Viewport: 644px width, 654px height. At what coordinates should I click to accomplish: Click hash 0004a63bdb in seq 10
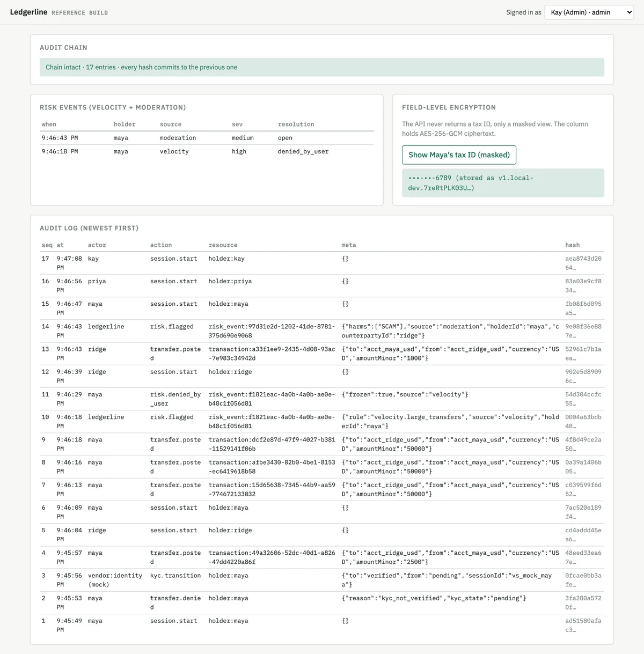(x=583, y=421)
